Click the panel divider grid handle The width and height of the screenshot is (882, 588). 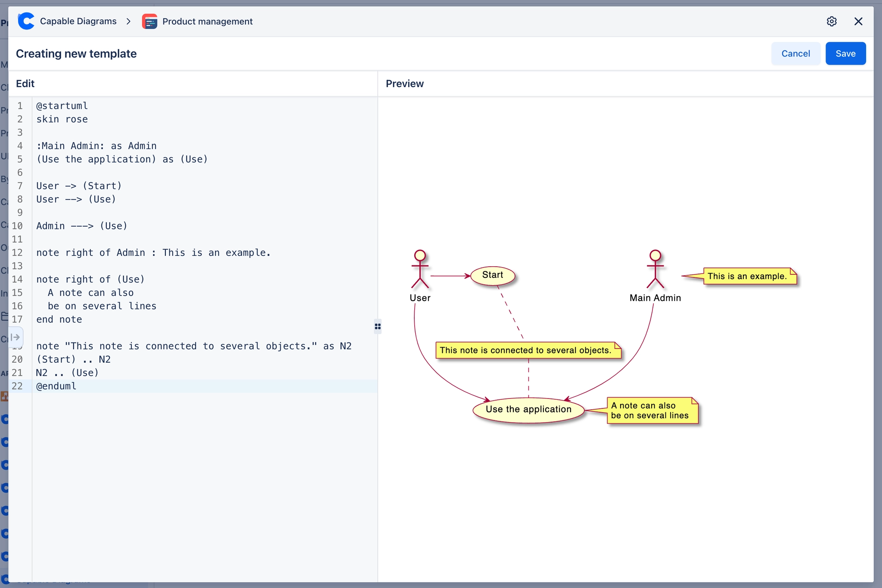pos(378,326)
